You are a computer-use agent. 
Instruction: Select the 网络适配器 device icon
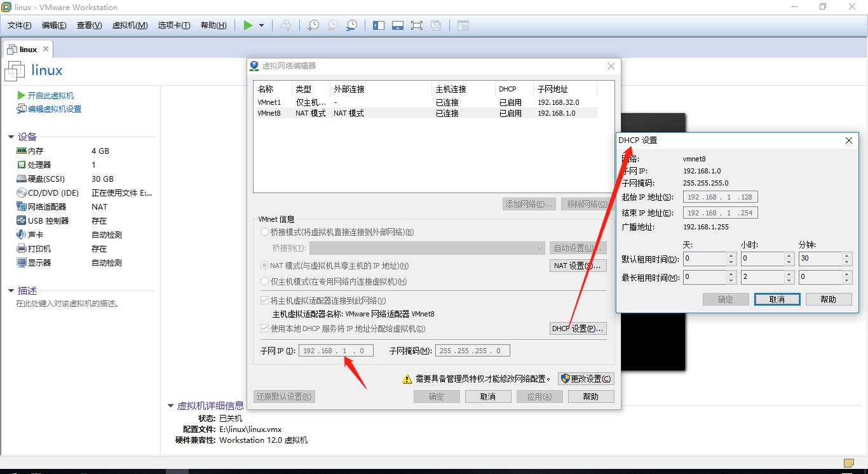[x=22, y=207]
